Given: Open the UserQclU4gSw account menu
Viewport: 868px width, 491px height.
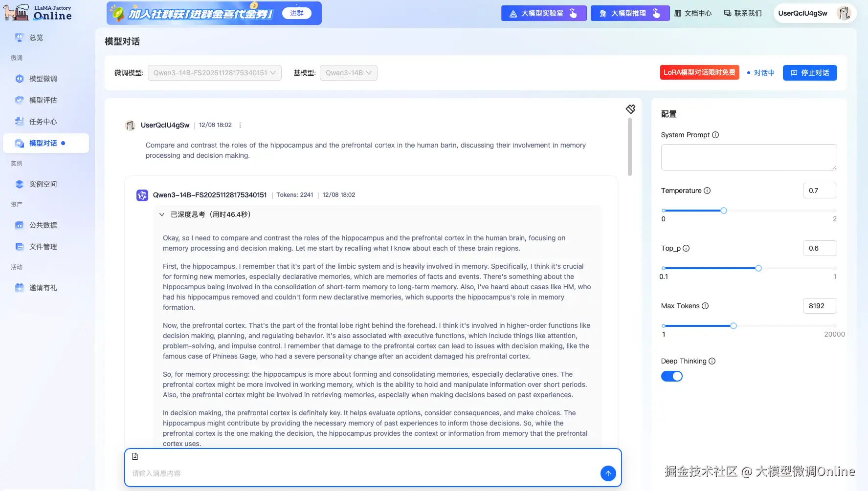Looking at the screenshot, I should [815, 13].
